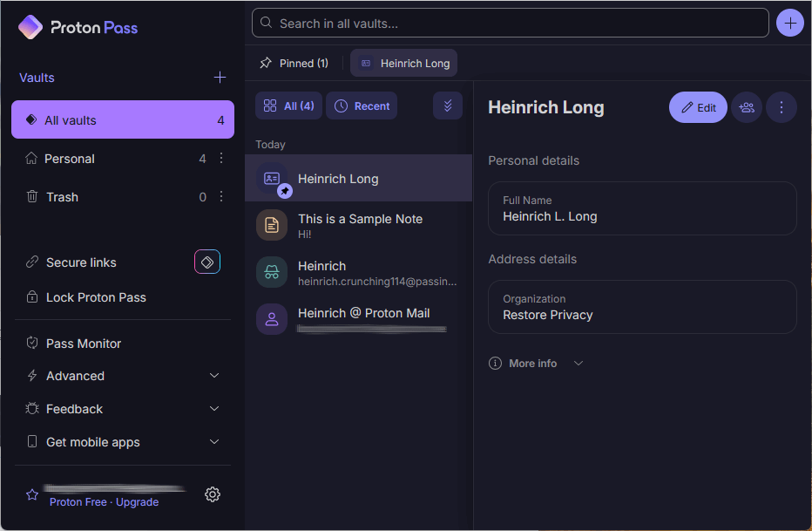Screen dimensions: 812x531
Task: Click the Sample Note document icon
Action: point(272,225)
